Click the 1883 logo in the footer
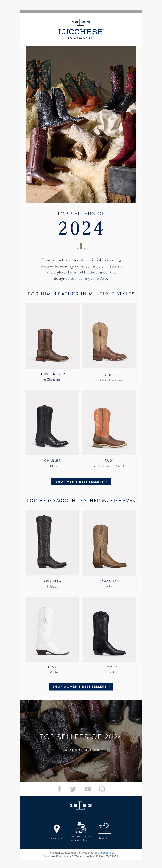The image size is (162, 868). [81, 805]
